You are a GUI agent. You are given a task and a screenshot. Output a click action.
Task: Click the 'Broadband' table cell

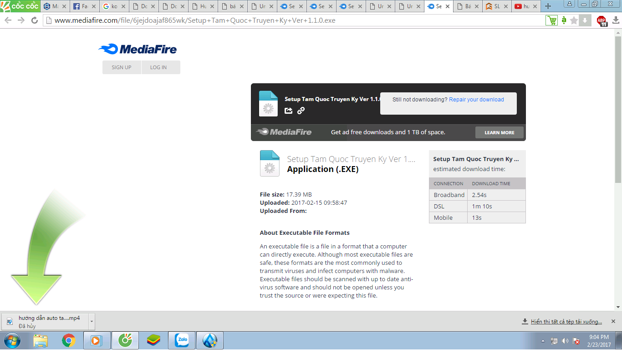click(x=449, y=195)
